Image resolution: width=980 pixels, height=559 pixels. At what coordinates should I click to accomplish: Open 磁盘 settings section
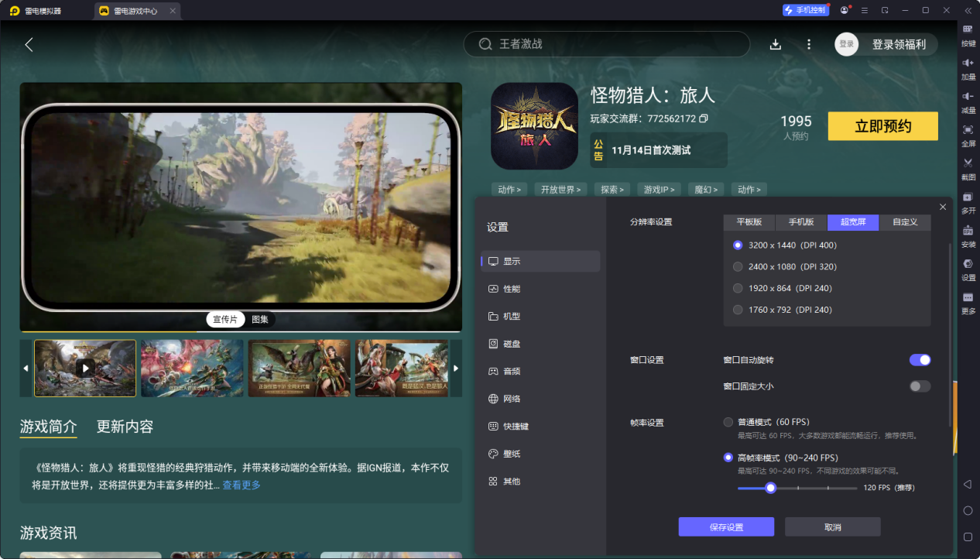click(540, 344)
